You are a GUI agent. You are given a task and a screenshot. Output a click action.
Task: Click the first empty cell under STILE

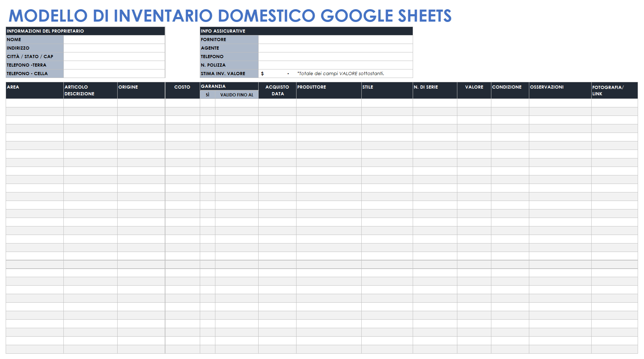click(387, 103)
